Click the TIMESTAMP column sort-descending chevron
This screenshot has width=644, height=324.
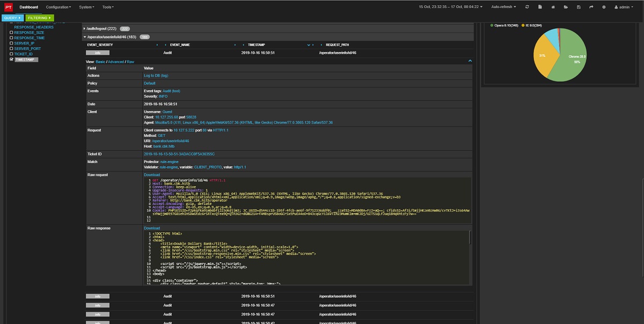308,45
